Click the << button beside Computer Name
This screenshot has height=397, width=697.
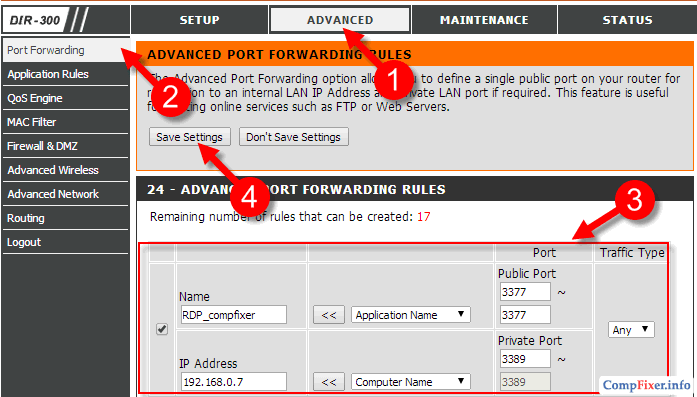click(328, 381)
